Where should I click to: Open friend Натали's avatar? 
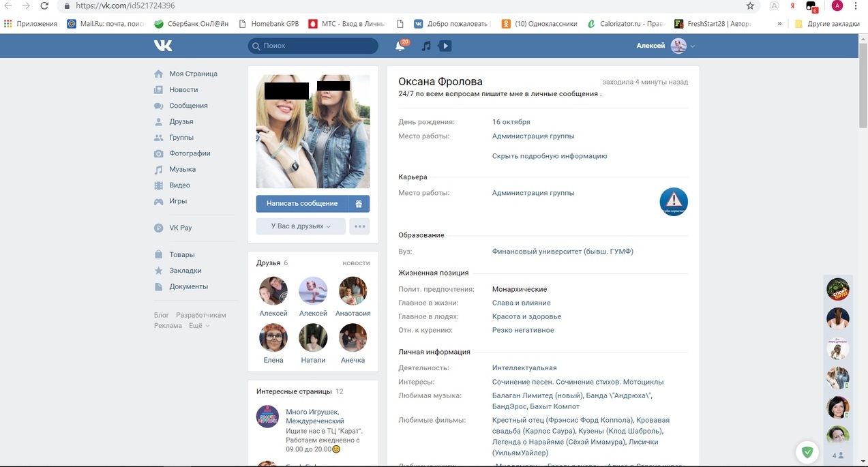[313, 337]
